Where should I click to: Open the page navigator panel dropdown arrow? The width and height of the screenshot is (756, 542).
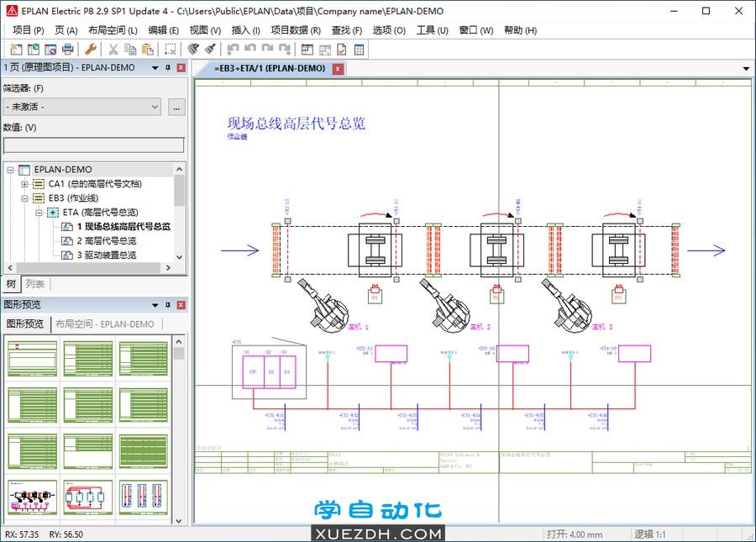pyautogui.click(x=155, y=68)
